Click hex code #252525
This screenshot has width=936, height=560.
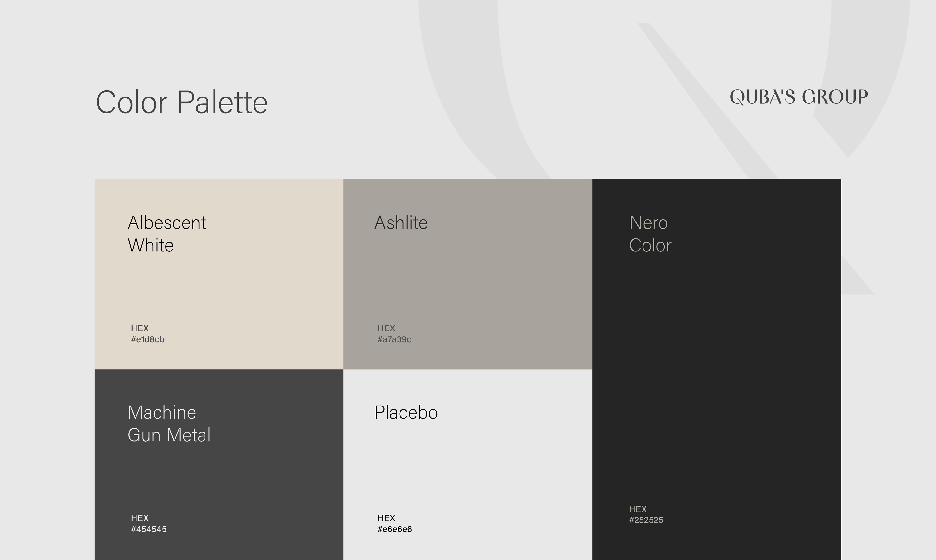click(x=646, y=520)
